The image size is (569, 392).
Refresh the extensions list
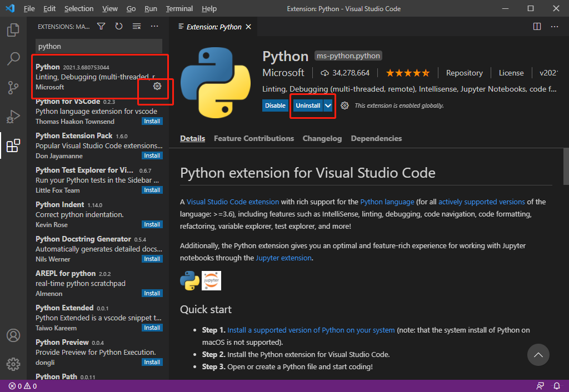tap(117, 26)
